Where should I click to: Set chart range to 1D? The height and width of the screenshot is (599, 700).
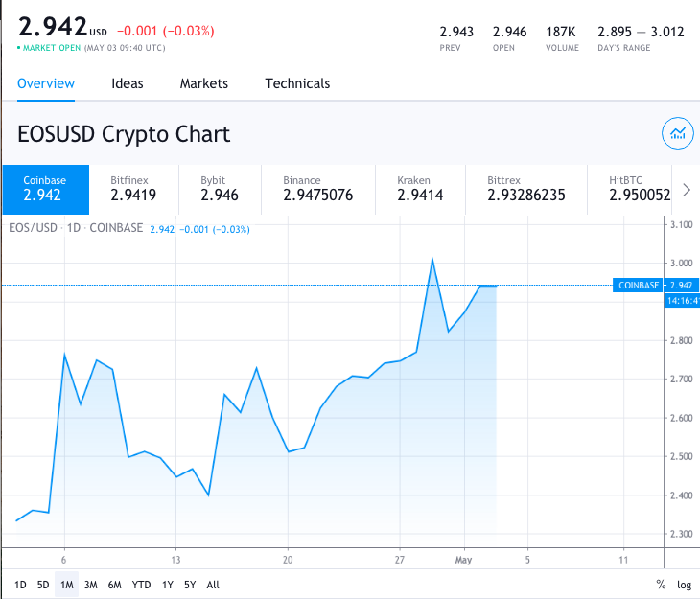20,585
